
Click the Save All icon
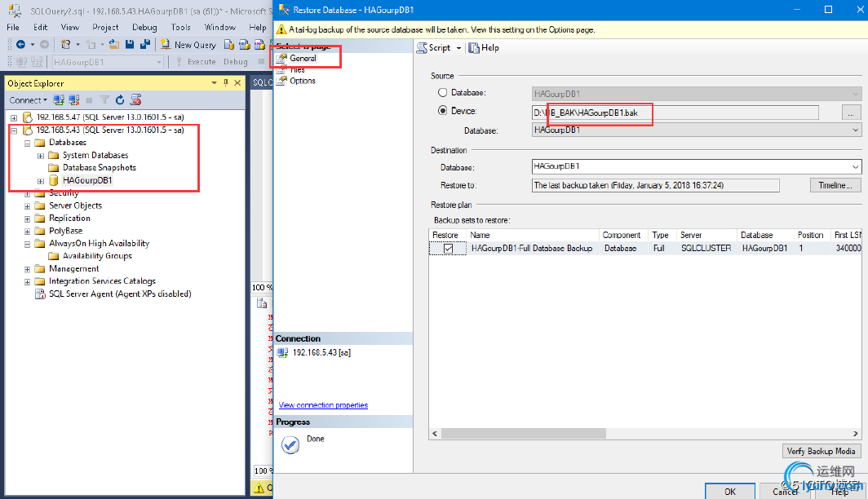point(145,45)
